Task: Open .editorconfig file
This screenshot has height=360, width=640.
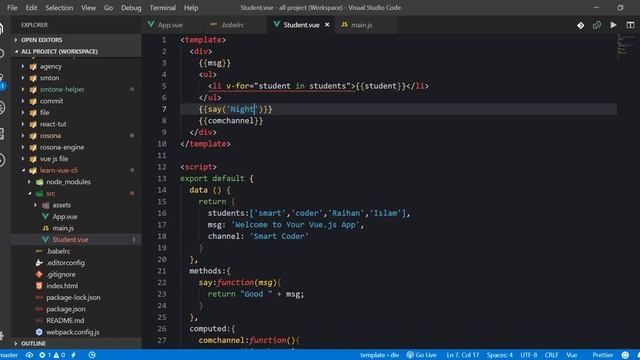Action: click(65, 263)
